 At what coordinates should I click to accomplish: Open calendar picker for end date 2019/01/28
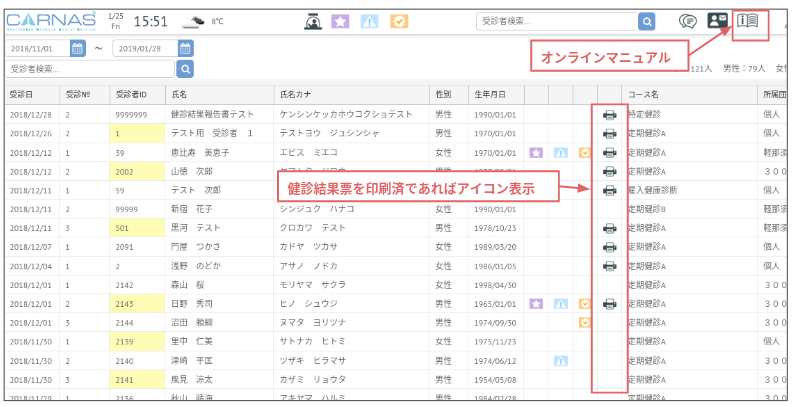(x=185, y=48)
